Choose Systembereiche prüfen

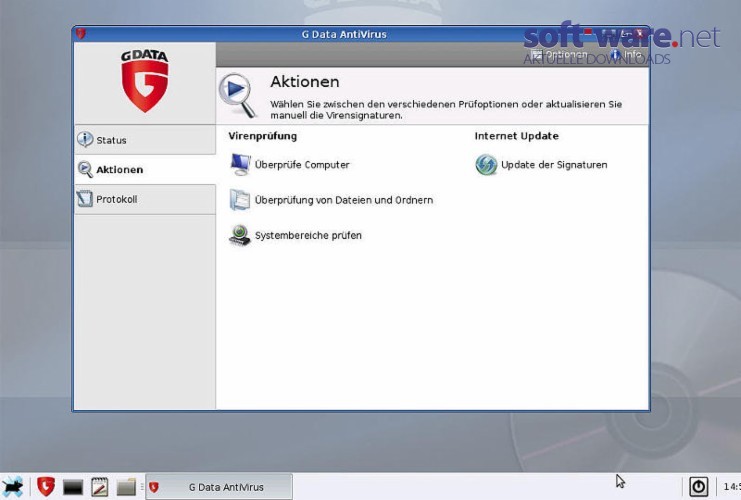coord(308,235)
